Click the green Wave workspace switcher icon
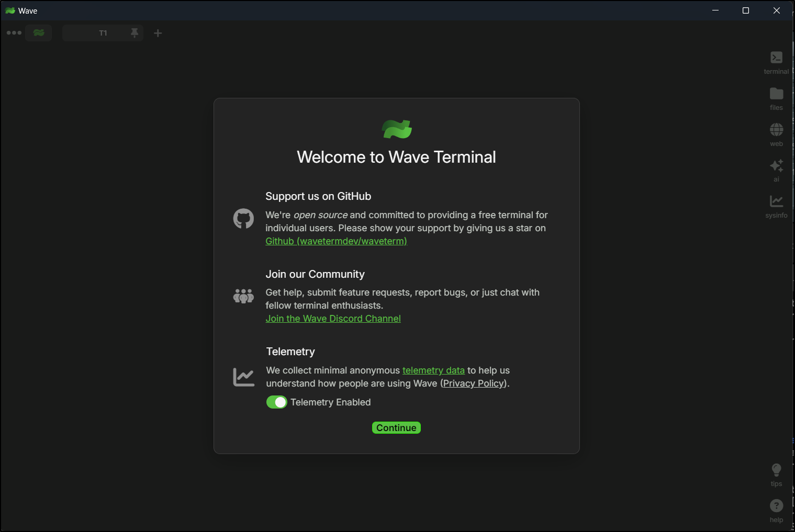Viewport: 795px width, 532px height. pyautogui.click(x=39, y=33)
